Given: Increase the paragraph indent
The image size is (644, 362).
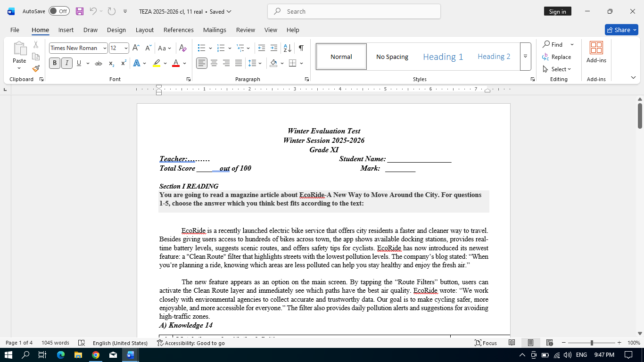Looking at the screenshot, I should pos(273,48).
